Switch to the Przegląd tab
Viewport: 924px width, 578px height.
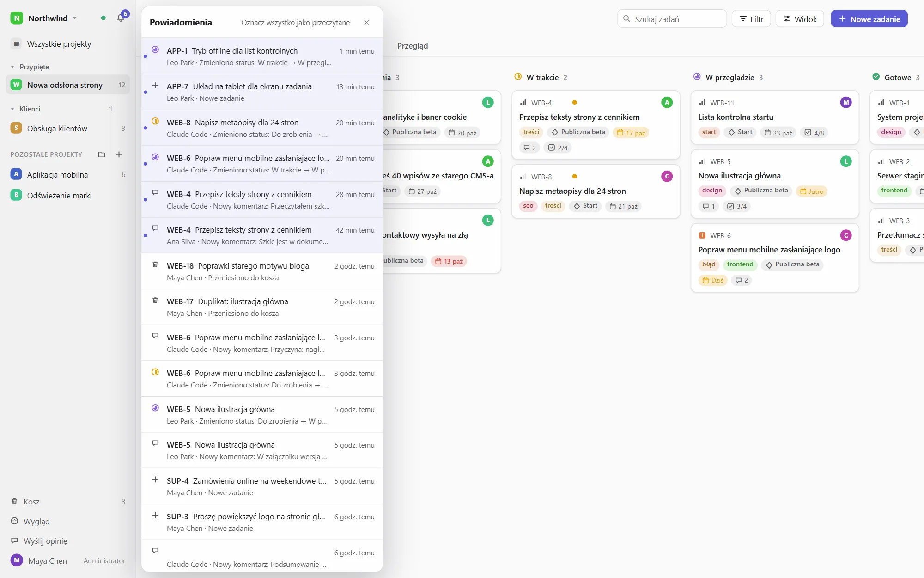coord(413,46)
